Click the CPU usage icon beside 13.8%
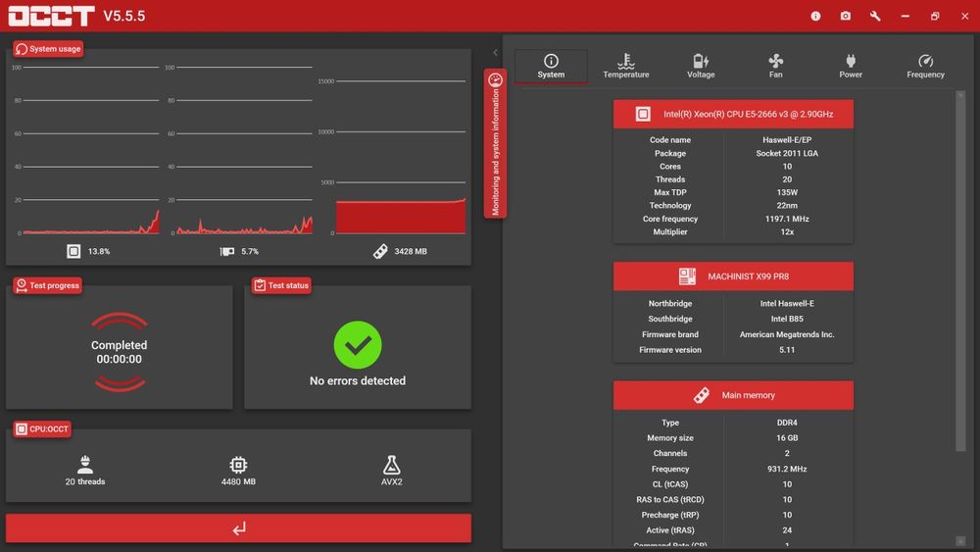Screen dimensions: 980x552 coord(73,251)
